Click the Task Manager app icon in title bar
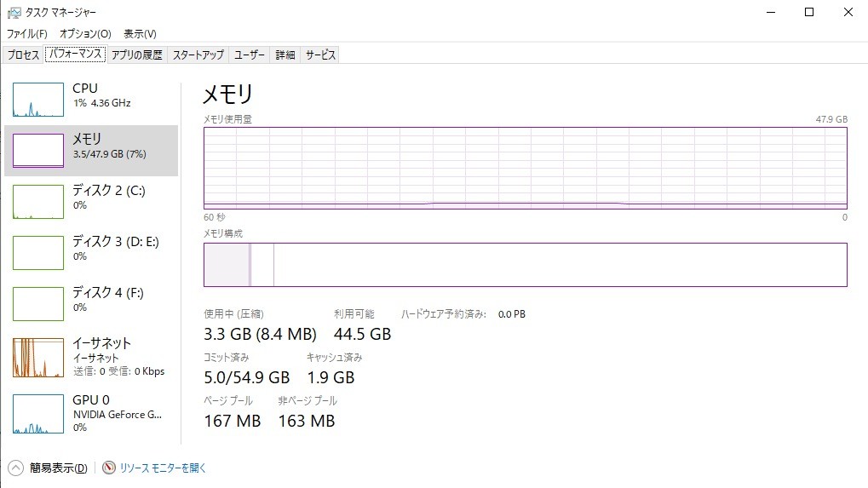Screen dimensions: 868x488 14,13
